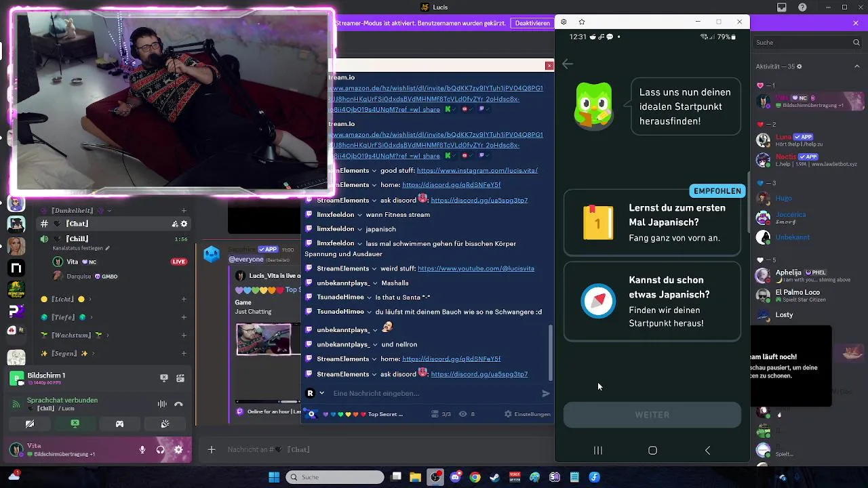Add channel to Segen category
Image resolution: width=868 pixels, height=488 pixels.
(184, 353)
